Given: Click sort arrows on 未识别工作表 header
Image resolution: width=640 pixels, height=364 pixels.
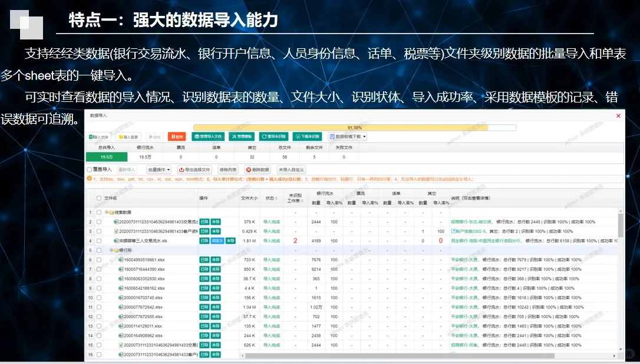Looking at the screenshot, I should [302, 201].
